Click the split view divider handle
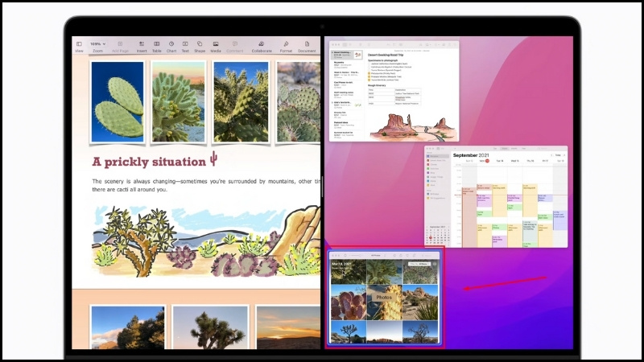Screen dimensions: 644x362 (323, 187)
